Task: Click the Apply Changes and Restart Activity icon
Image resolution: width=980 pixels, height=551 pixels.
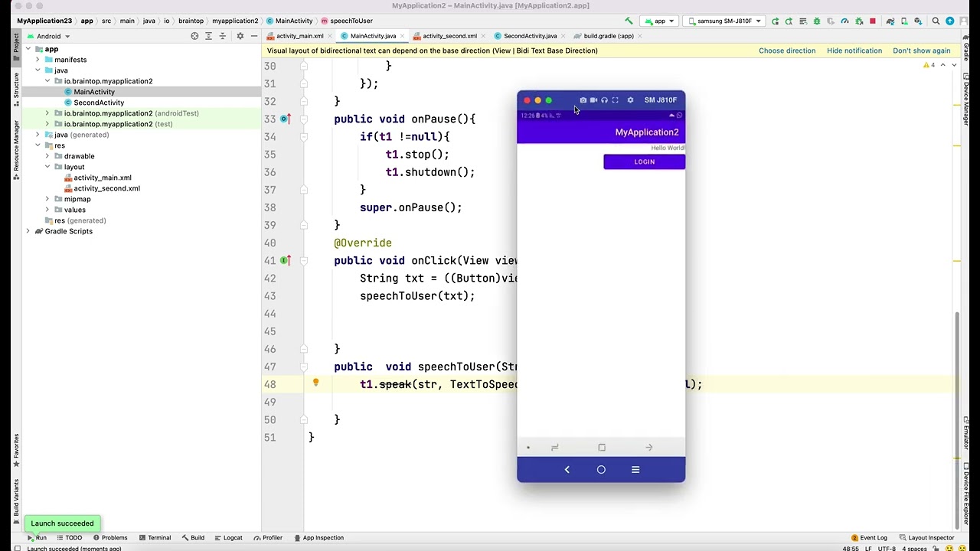Action: pos(789,21)
